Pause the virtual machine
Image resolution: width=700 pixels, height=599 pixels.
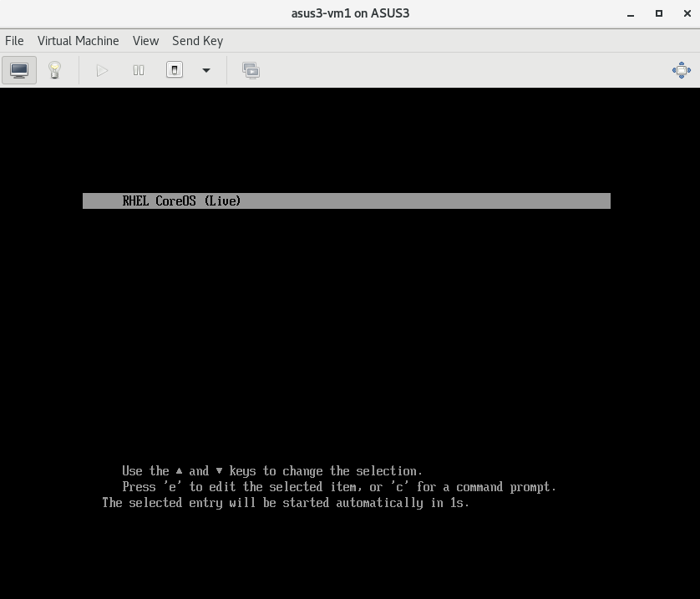(x=138, y=70)
